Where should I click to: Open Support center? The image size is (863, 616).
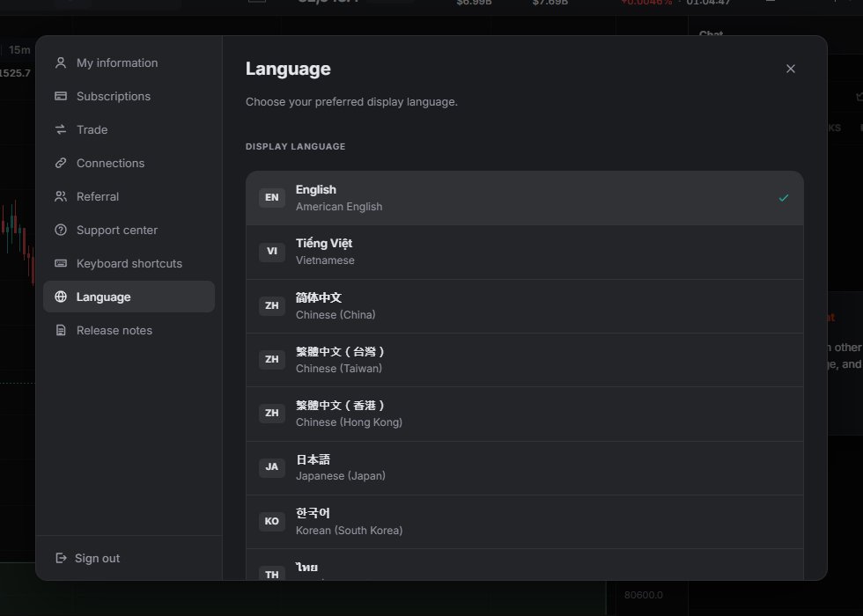[129, 231]
